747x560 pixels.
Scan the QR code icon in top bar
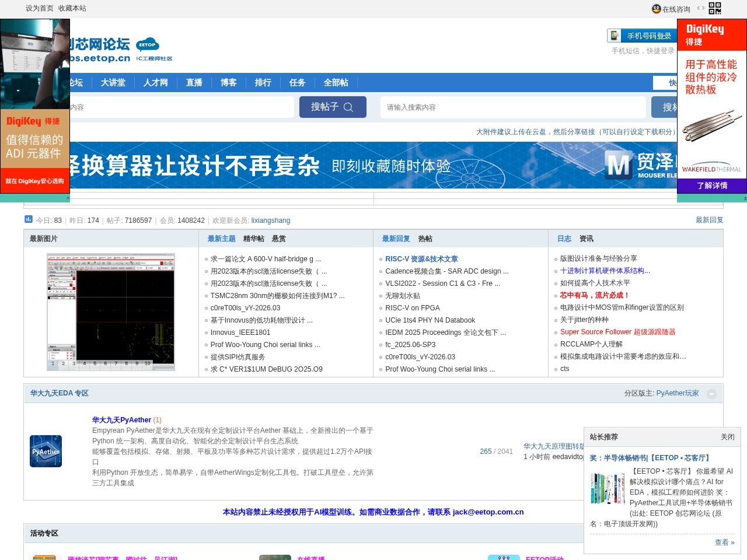(715, 8)
